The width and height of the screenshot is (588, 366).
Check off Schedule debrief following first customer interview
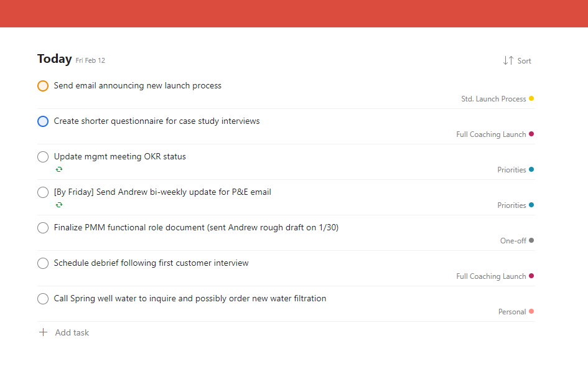(x=43, y=263)
